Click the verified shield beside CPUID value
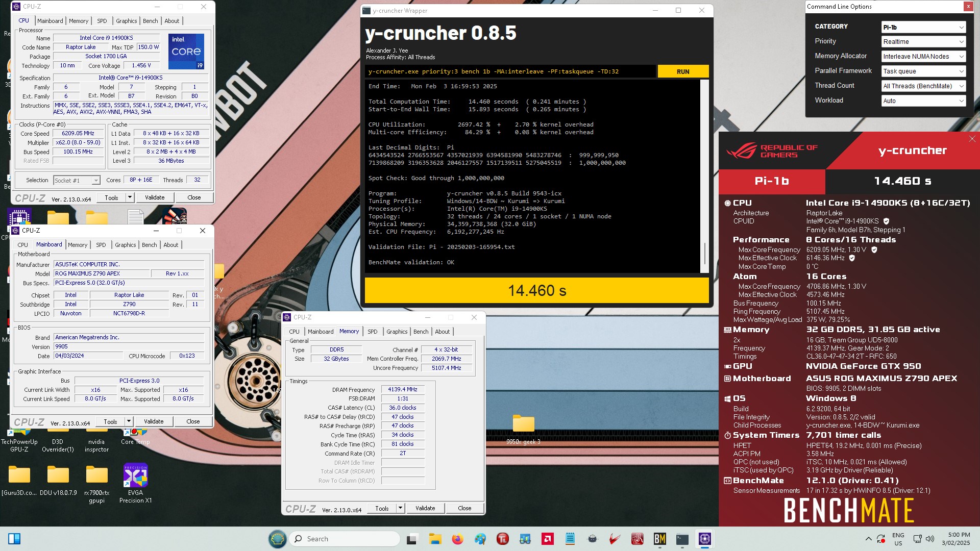This screenshot has width=980, height=551. point(886,221)
